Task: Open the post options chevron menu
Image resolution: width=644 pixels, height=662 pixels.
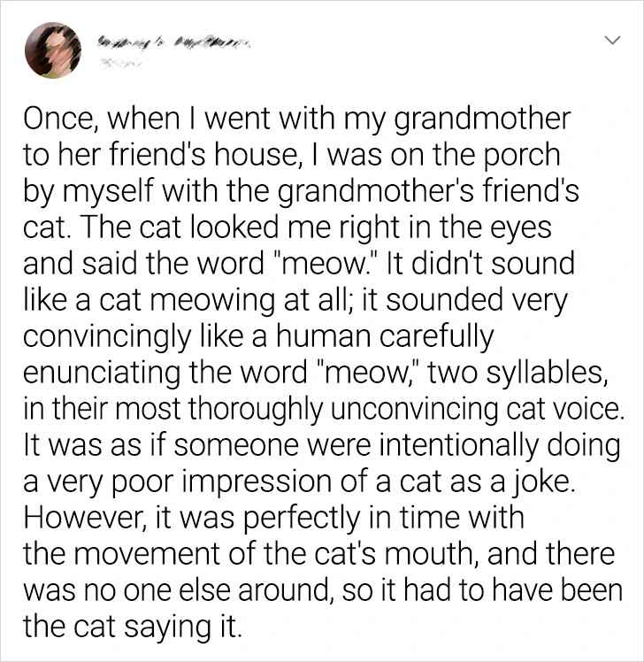Action: [x=609, y=41]
